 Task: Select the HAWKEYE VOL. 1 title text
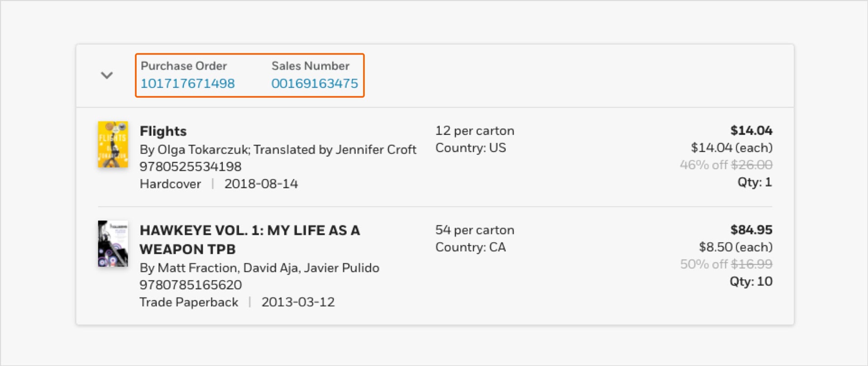pyautogui.click(x=250, y=239)
